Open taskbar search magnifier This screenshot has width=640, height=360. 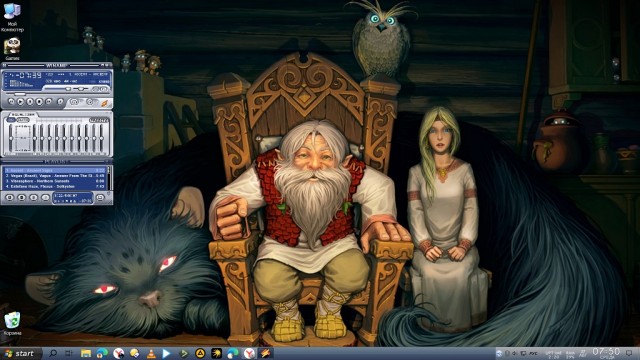pos(53,353)
